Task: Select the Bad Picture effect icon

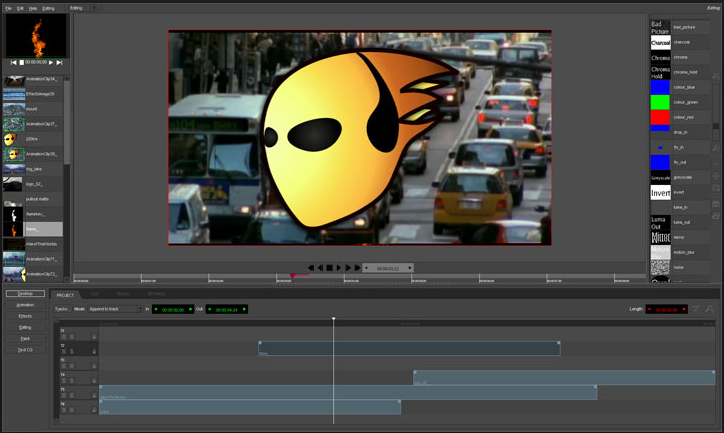Action: point(660,27)
